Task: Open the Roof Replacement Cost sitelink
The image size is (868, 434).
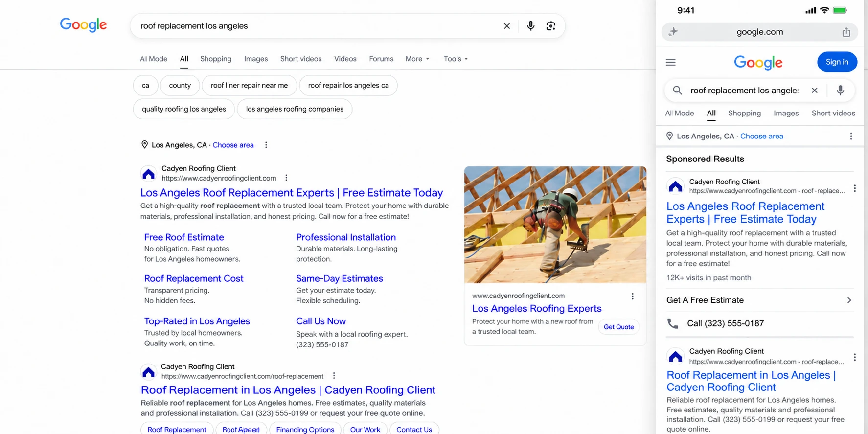Action: (x=194, y=278)
